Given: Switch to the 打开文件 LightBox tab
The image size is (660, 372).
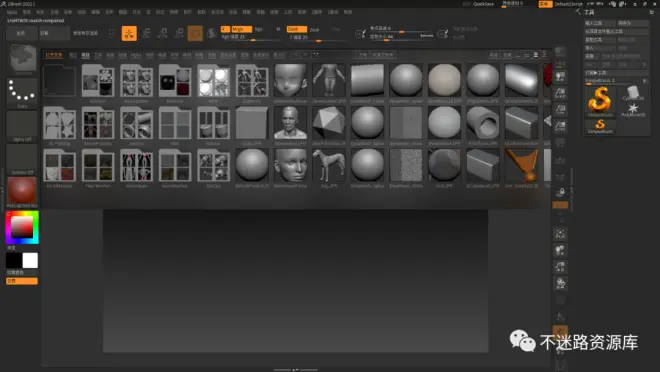Looking at the screenshot, I should coord(53,55).
